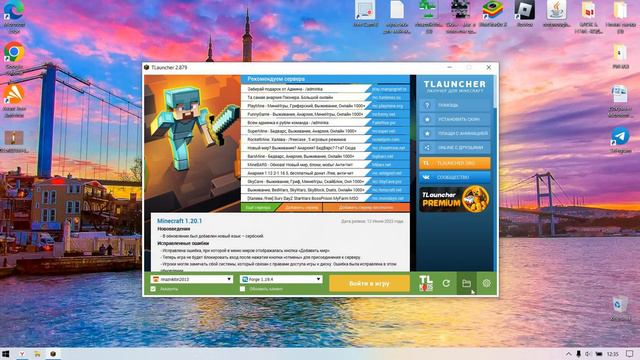Open the Forge 1.19.4 version dropdown
Image resolution: width=640 pixels, height=360 pixels.
(x=281, y=279)
